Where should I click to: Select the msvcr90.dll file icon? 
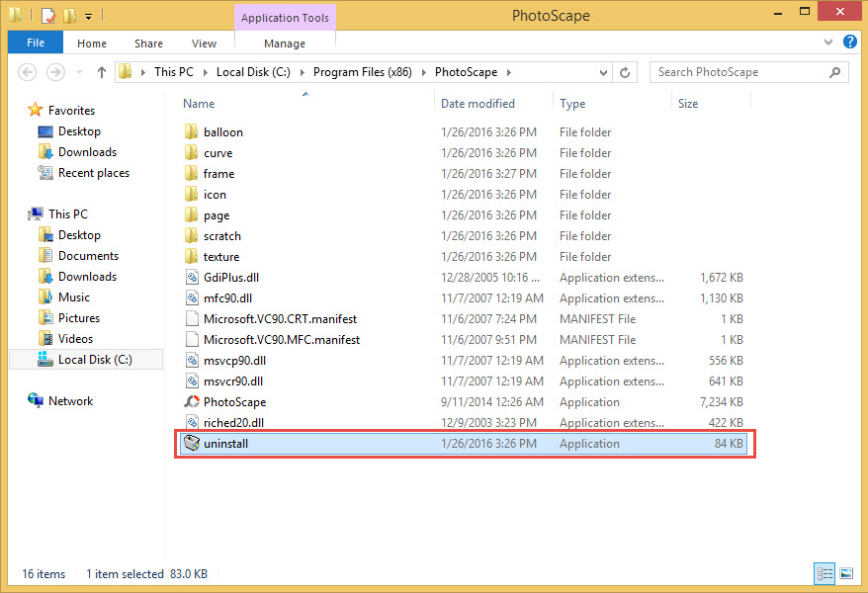[192, 381]
